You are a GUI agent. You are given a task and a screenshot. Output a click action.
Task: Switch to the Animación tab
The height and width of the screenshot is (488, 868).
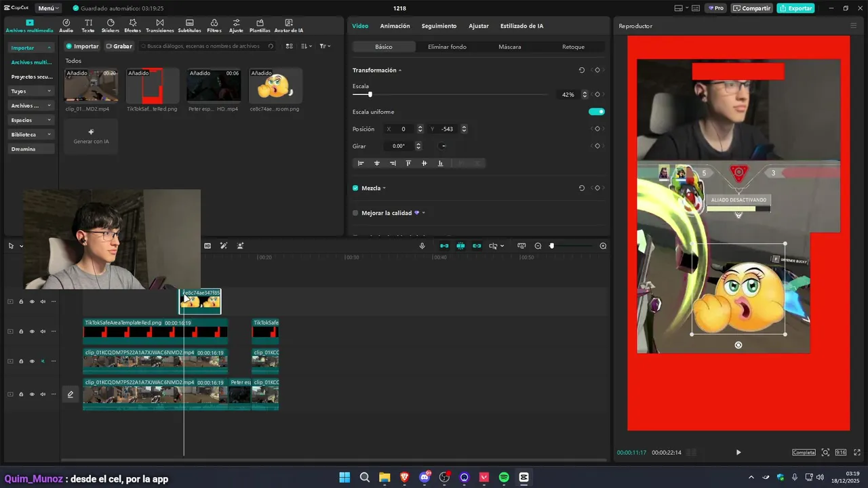[x=395, y=26]
